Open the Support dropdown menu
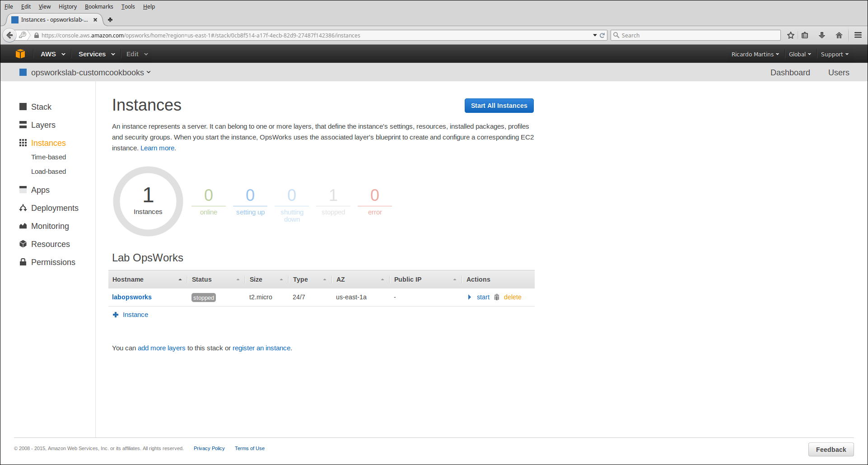 coord(834,54)
